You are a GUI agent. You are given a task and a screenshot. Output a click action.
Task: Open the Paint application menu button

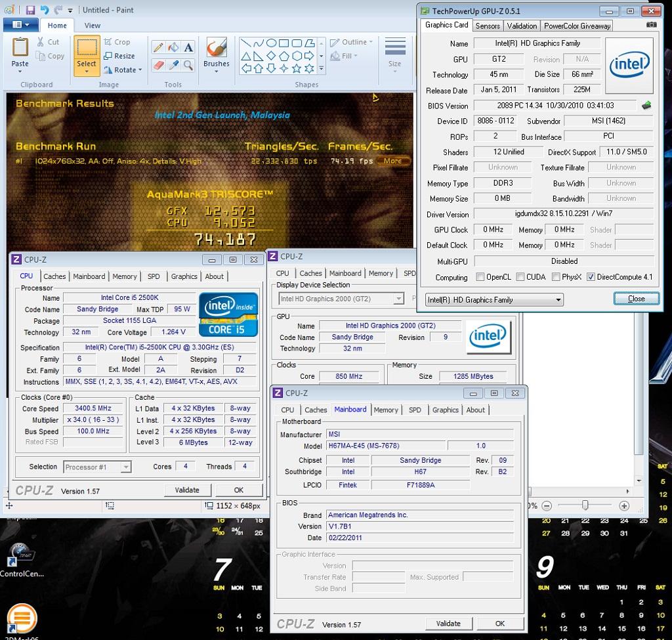(21, 25)
